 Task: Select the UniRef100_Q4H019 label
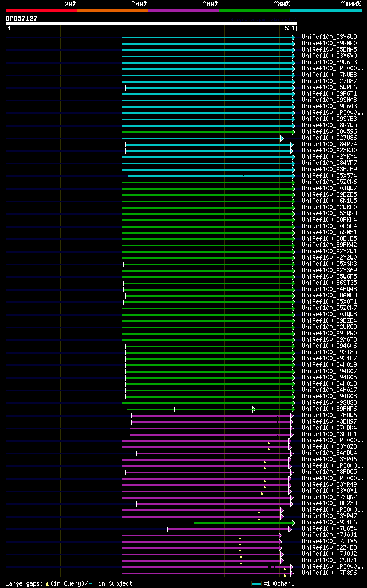point(330,365)
